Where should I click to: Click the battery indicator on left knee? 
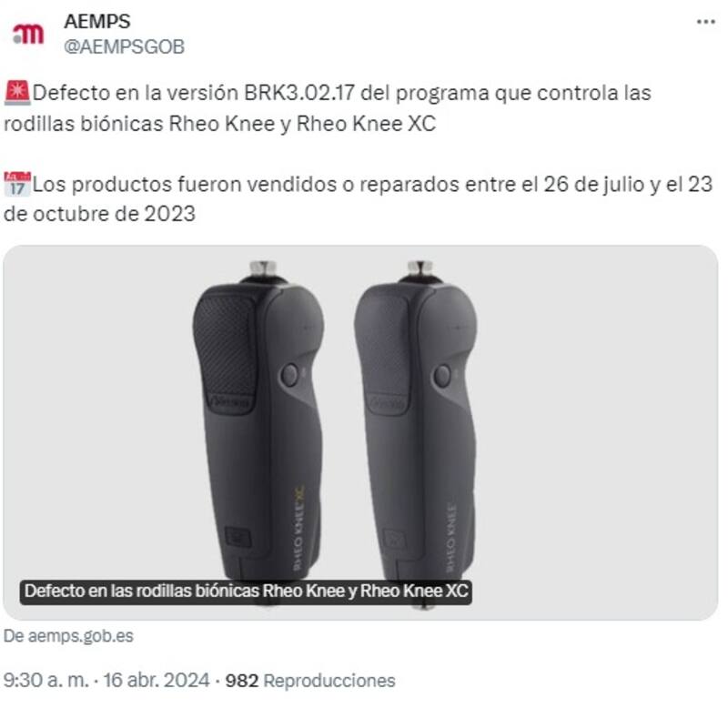tap(238, 537)
